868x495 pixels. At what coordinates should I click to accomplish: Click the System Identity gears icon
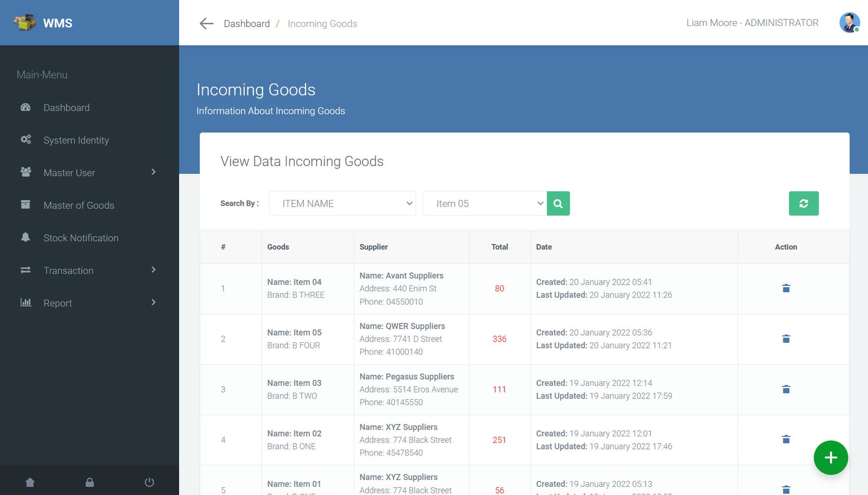[x=25, y=140]
